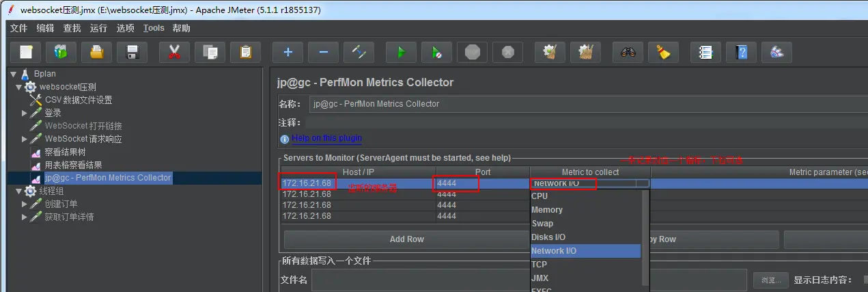Click the metric dropdown list scrollbar
This screenshot has height=292, width=868.
[x=645, y=237]
